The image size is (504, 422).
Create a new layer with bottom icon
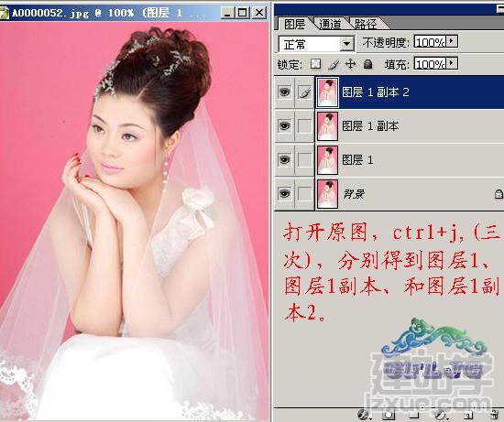(x=468, y=415)
